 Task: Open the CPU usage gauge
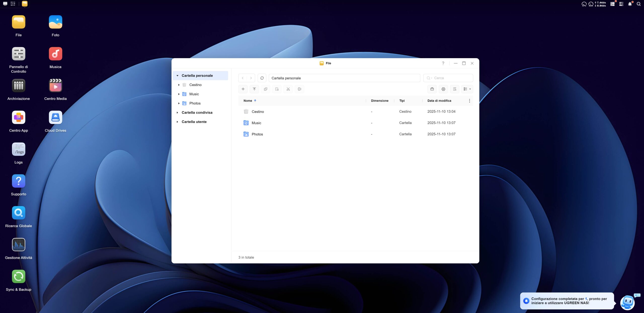(x=584, y=4)
